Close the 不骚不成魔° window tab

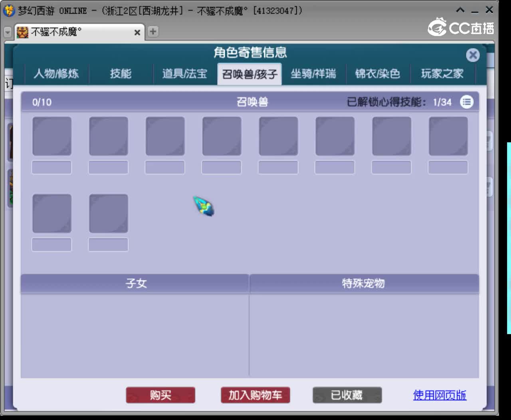click(137, 33)
